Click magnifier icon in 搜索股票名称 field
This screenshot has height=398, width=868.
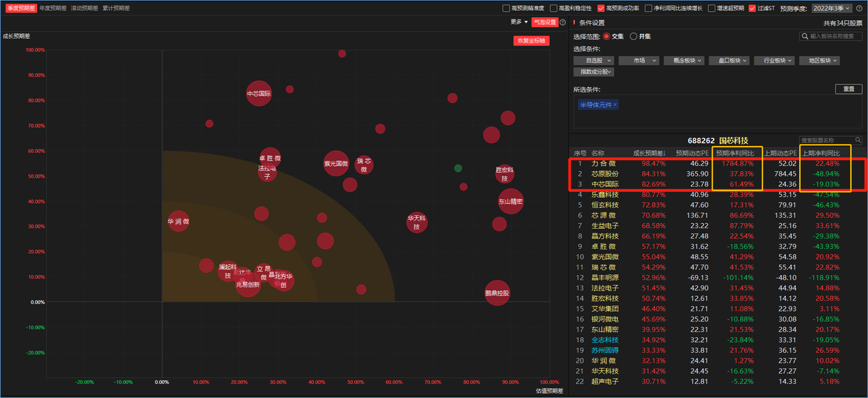(x=858, y=140)
